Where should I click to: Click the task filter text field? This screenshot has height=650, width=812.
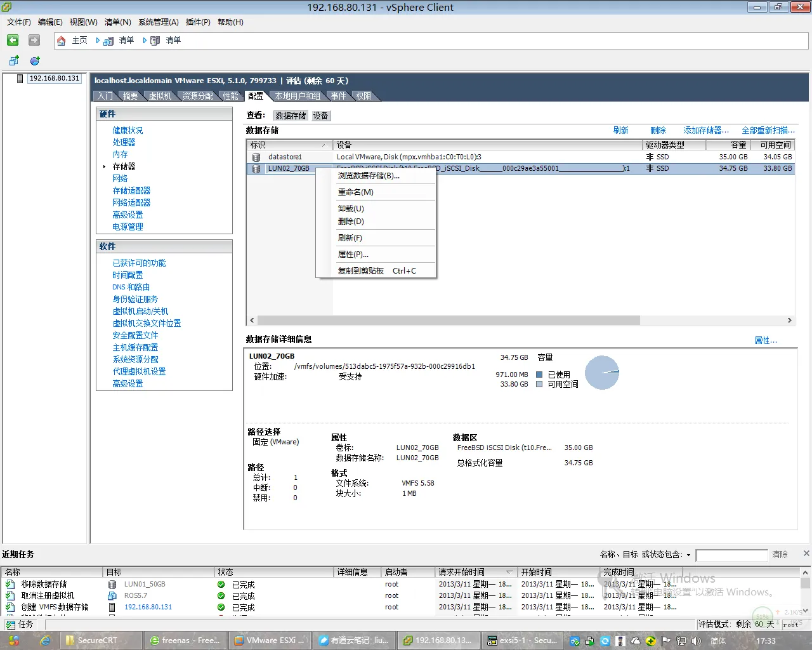pos(731,555)
